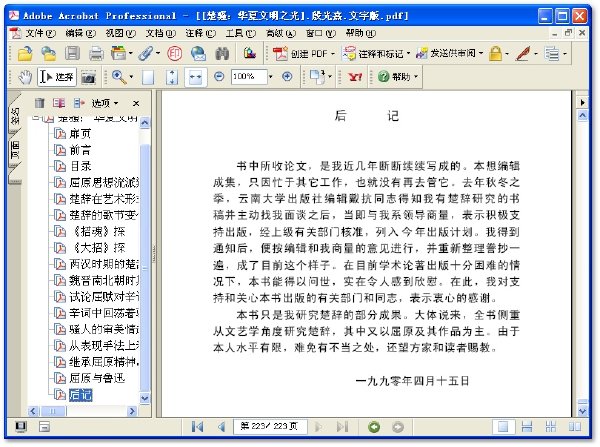Click the zoom out minus button
Screen dimensions: 600x447
219,77
